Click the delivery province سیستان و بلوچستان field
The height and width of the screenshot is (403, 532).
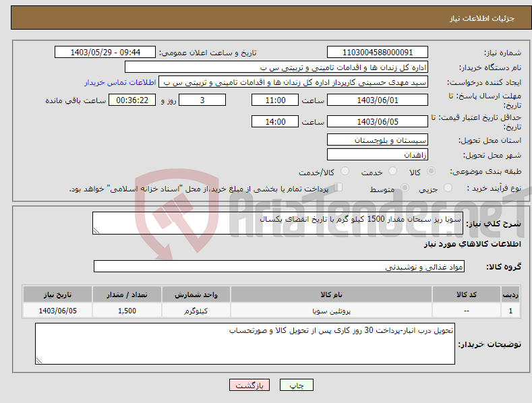378,139
